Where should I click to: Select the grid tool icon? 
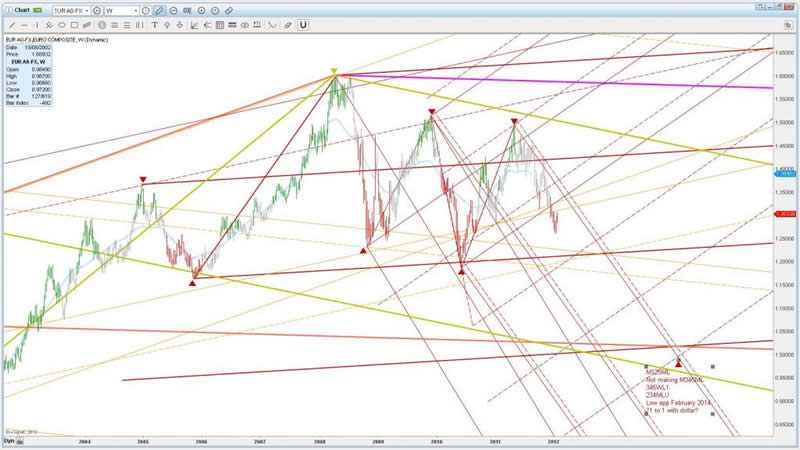pyautogui.click(x=220, y=25)
